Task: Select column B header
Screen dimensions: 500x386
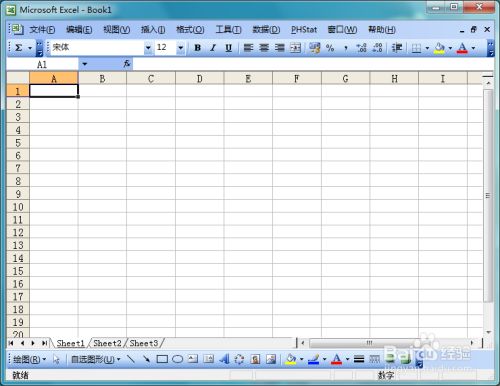Action: coord(102,79)
